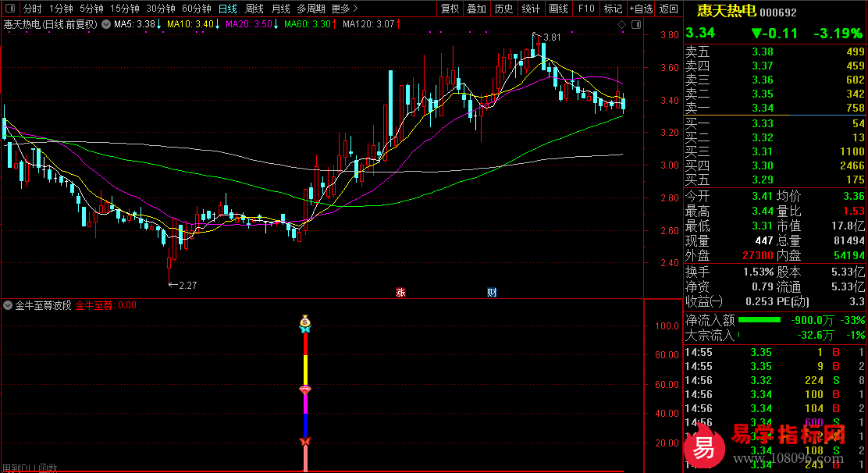
Task: Add stock via +自选 button
Action: (641, 9)
